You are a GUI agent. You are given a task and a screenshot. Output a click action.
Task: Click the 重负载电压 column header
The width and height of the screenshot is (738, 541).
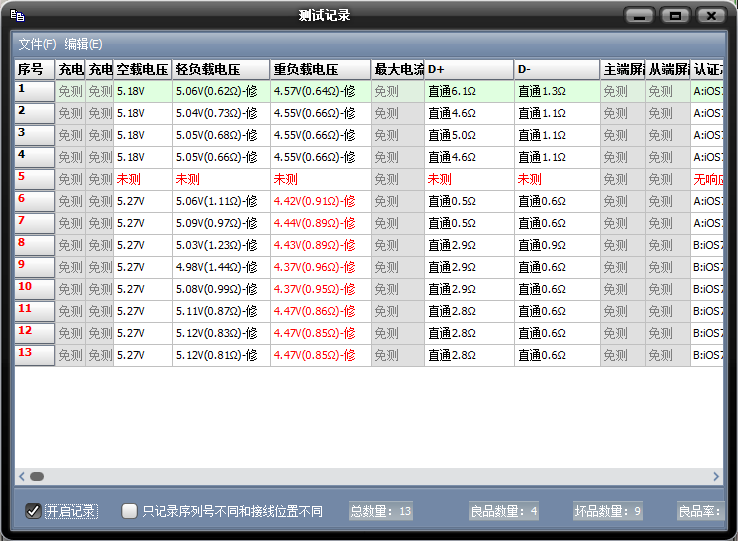coord(320,69)
